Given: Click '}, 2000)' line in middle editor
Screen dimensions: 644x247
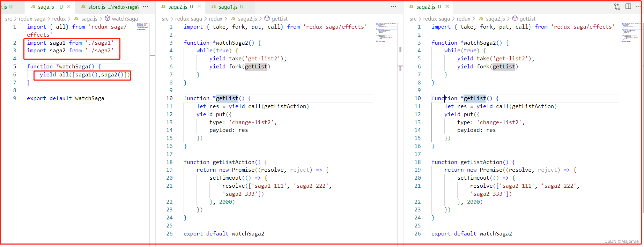Looking at the screenshot, I should coord(222,202).
